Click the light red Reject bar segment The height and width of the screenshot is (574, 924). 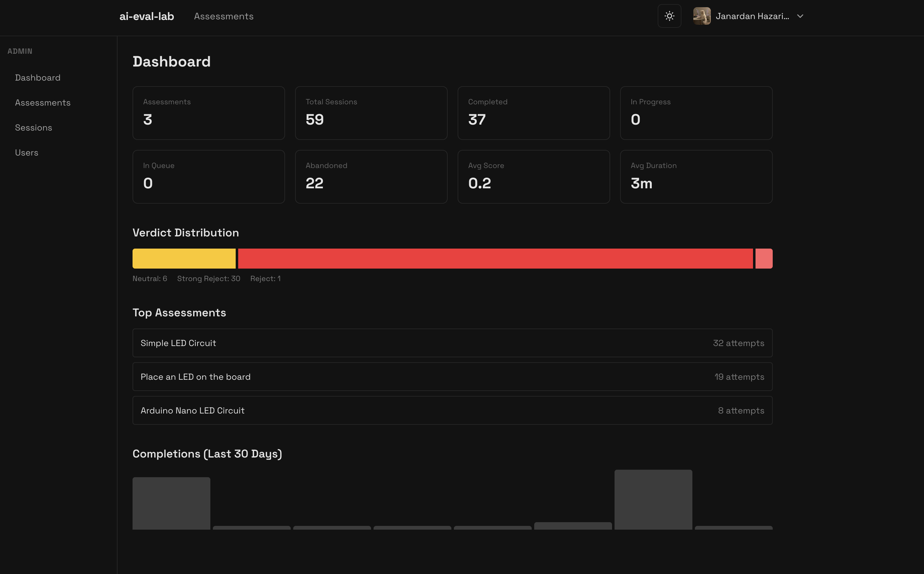[x=764, y=259]
